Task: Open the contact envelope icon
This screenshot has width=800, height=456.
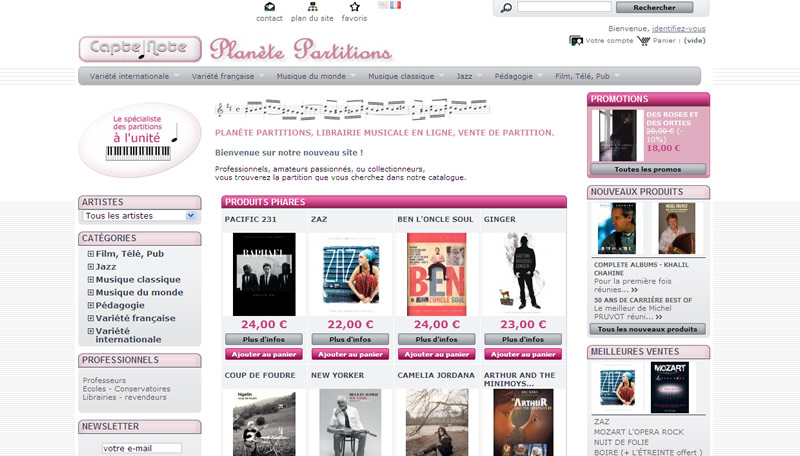Action: point(269,7)
